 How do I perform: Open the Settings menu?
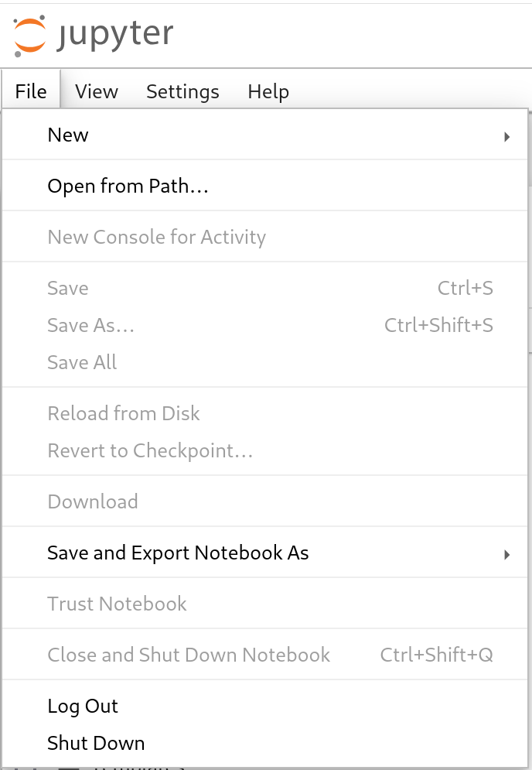tap(182, 91)
